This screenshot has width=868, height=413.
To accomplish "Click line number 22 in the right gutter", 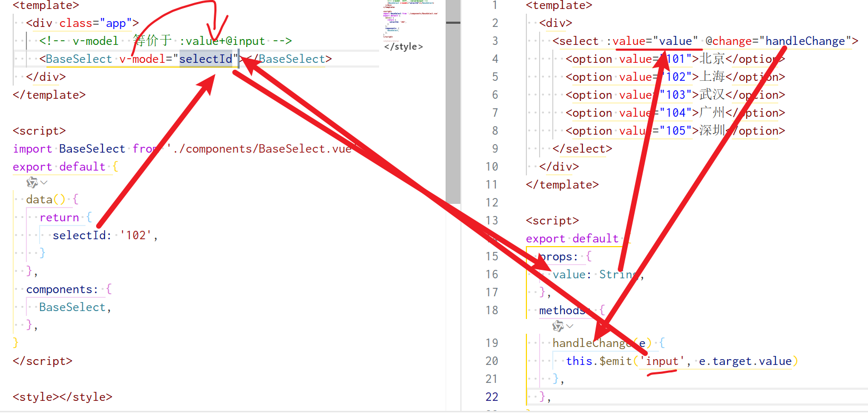I will tap(492, 397).
